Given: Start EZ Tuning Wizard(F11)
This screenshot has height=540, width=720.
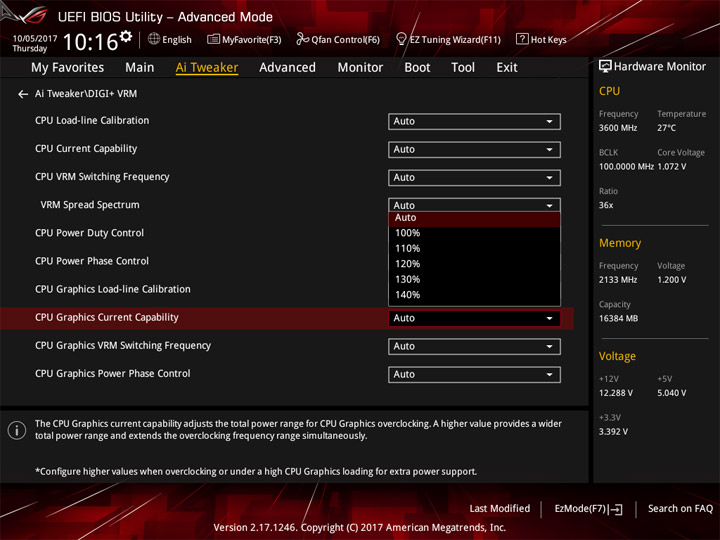Looking at the screenshot, I should click(448, 39).
